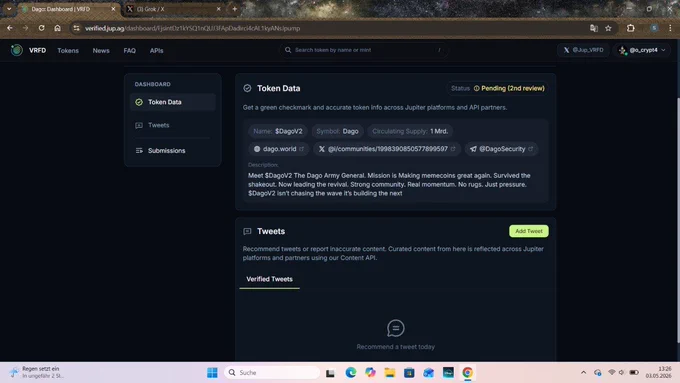
Task: Open the @Jup_VRFD X link
Action: [x=584, y=50]
